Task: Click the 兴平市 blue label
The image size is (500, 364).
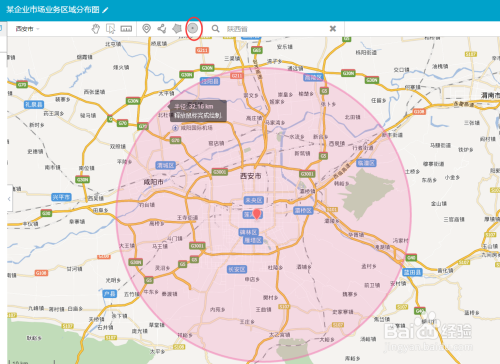Action: tap(61, 197)
